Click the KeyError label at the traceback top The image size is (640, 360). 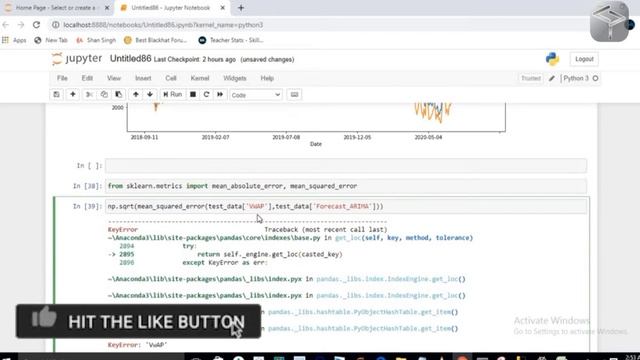click(122, 230)
